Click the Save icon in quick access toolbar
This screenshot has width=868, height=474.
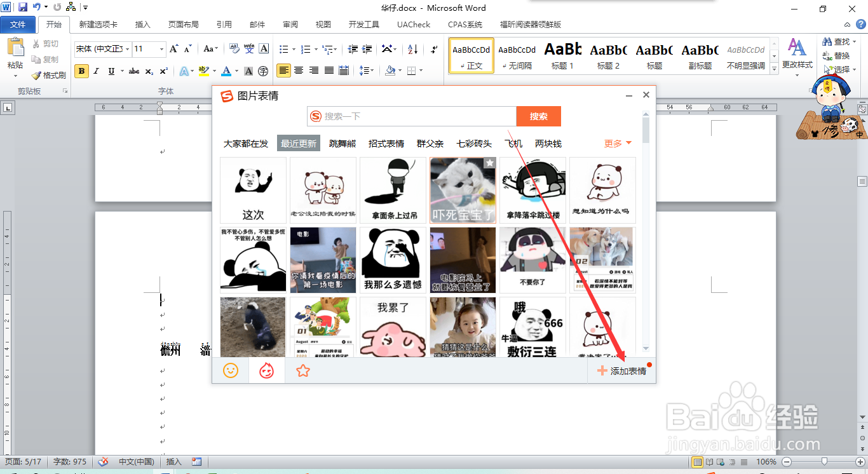[23, 8]
